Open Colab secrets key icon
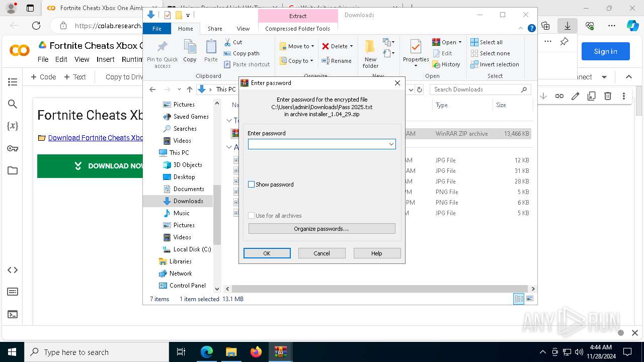Viewport: 644px width, 362px height. coord(13,148)
